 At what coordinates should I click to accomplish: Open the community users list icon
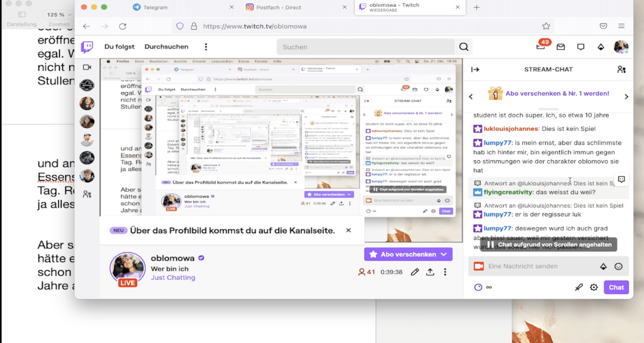point(621,70)
